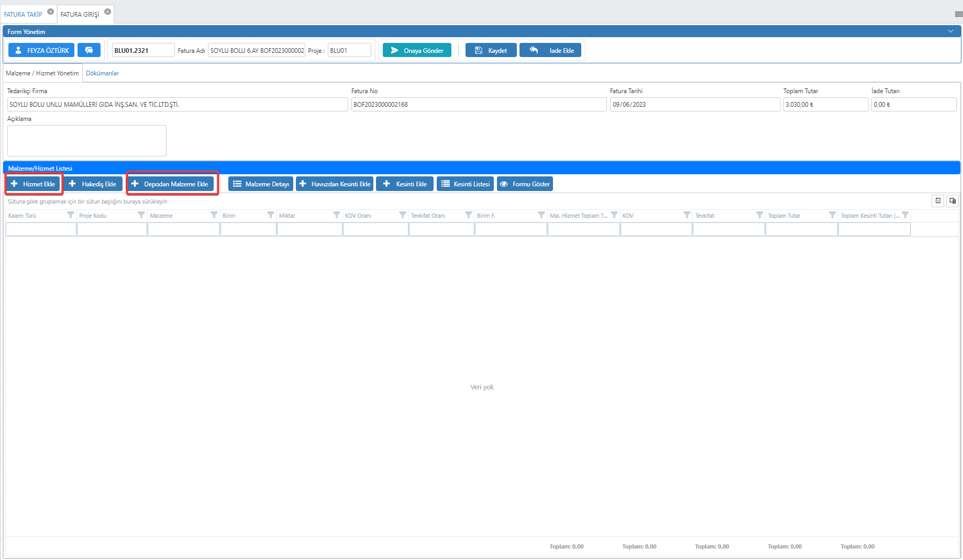The width and height of the screenshot is (963, 560).
Task: Click the export grid icon above table
Action: (938, 201)
